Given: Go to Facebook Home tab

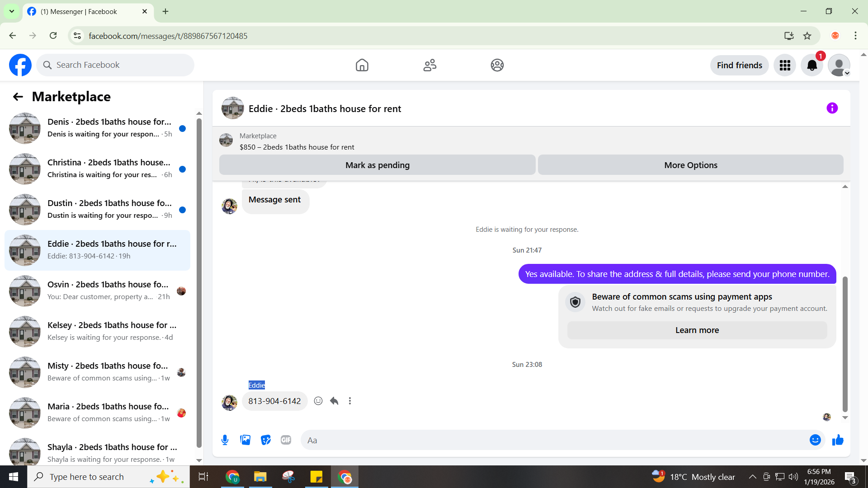Looking at the screenshot, I should click(x=362, y=65).
